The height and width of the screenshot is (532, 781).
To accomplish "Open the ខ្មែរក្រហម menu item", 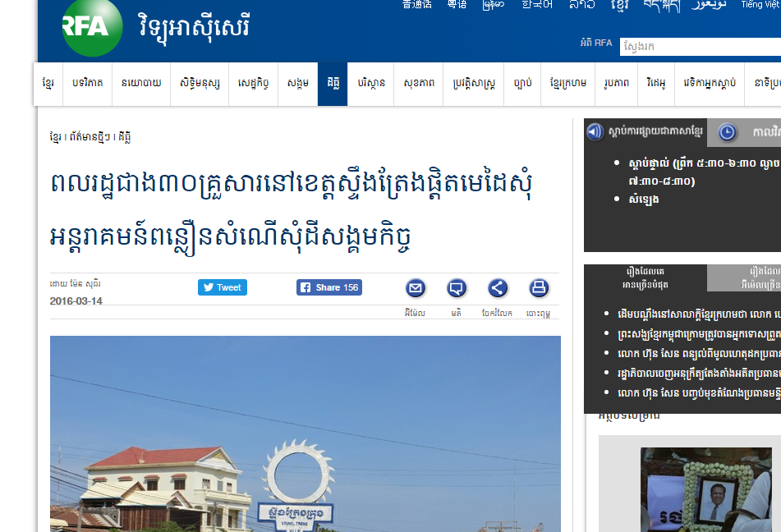I will pyautogui.click(x=567, y=84).
